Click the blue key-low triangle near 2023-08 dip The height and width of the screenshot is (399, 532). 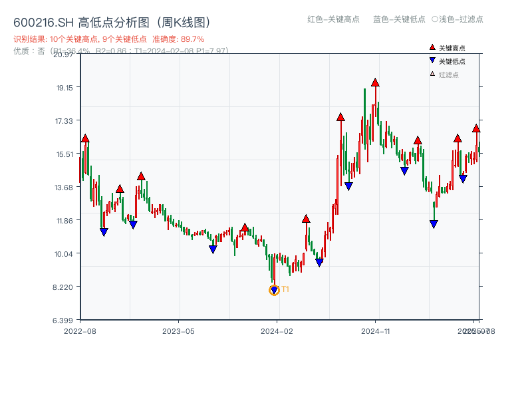213,249
